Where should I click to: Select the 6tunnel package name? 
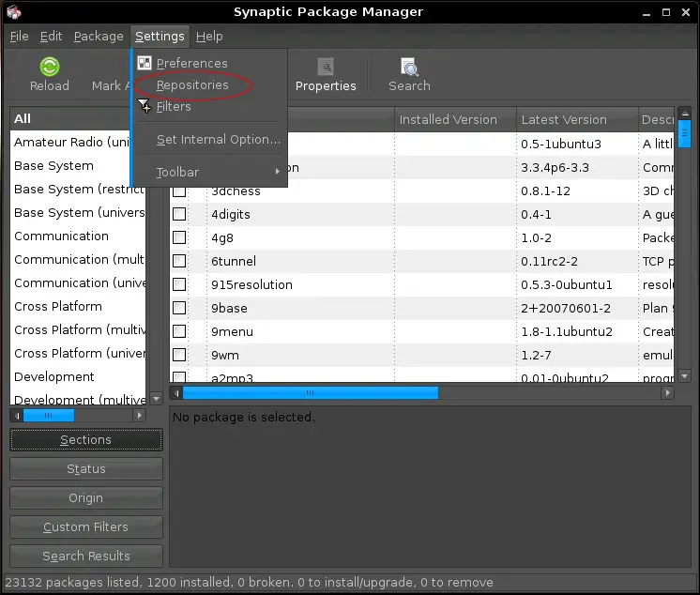click(234, 261)
